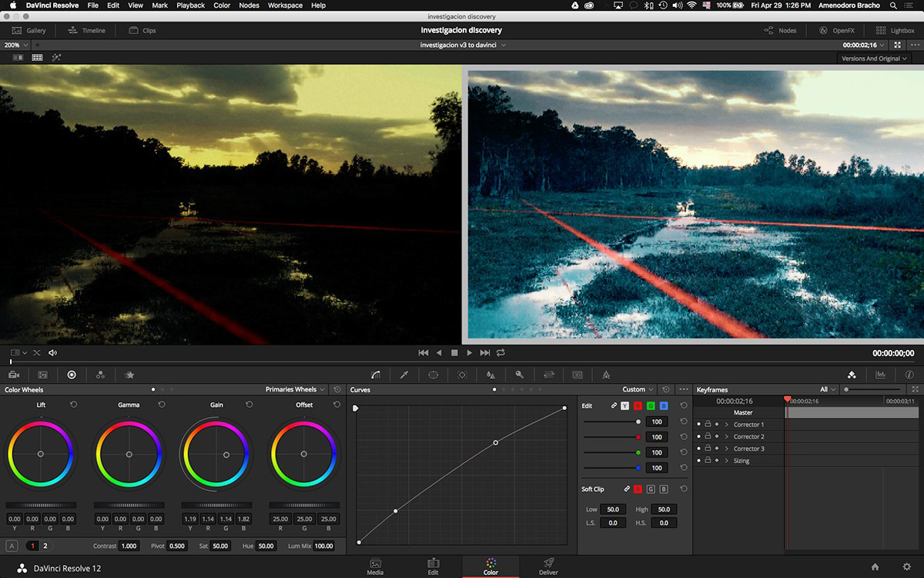Toggle the Soft Clip G channel button

651,489
